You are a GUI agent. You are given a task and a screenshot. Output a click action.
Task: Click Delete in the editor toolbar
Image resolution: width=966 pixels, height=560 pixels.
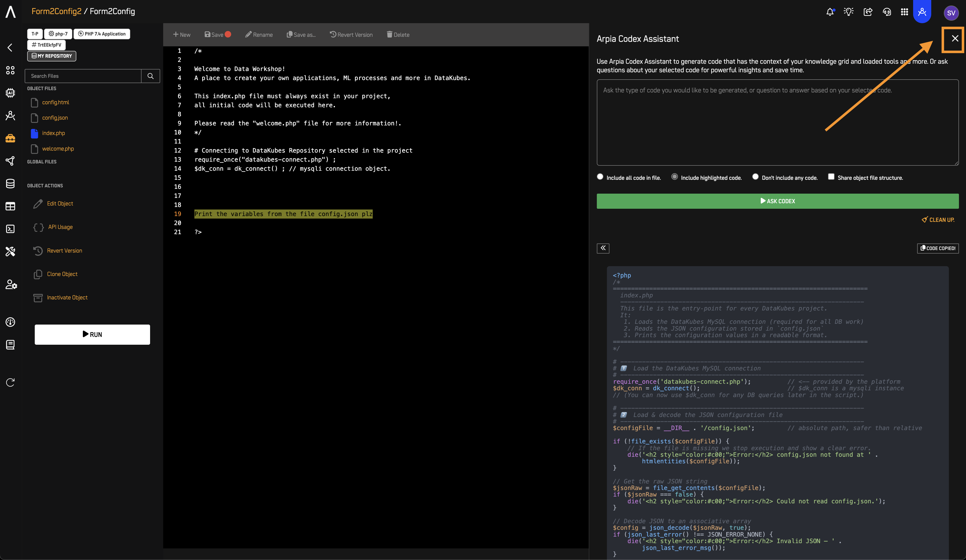pos(398,34)
